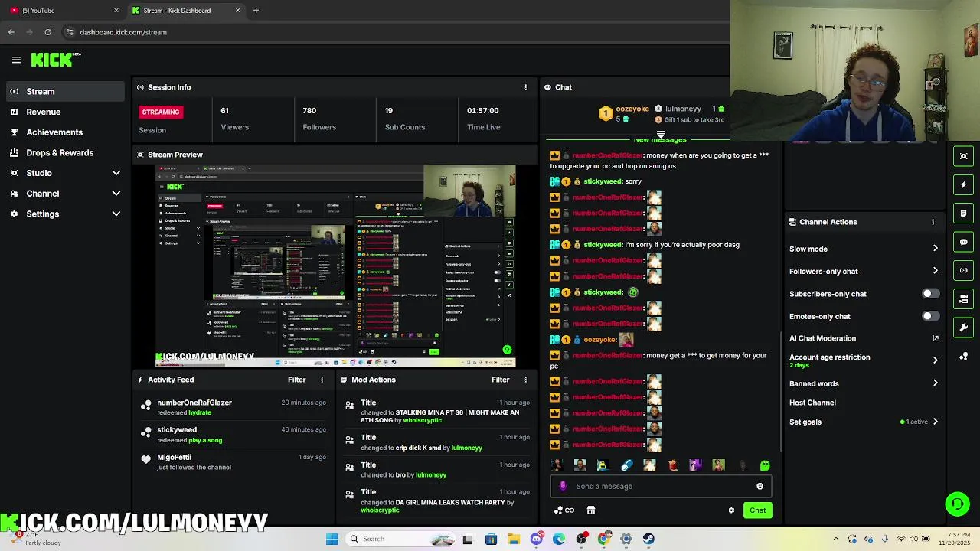Viewport: 980px width, 551px height.
Task: Open AI Chat Moderation external link icon
Action: (x=936, y=338)
